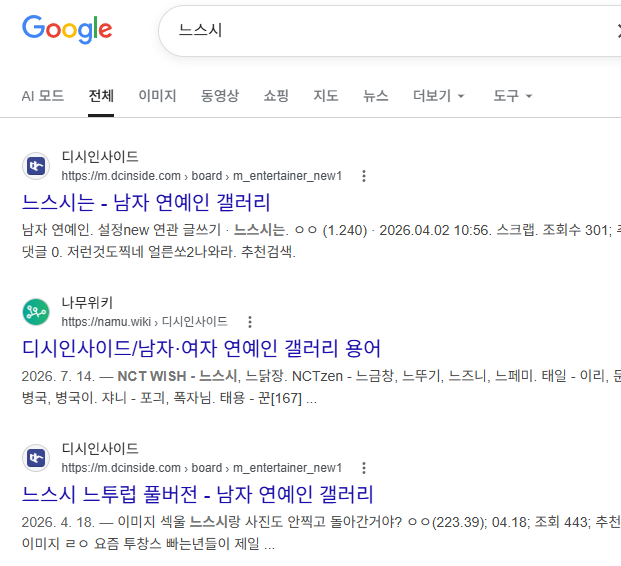Open more options for first dcinside result
The height and width of the screenshot is (566, 621).
[364, 176]
